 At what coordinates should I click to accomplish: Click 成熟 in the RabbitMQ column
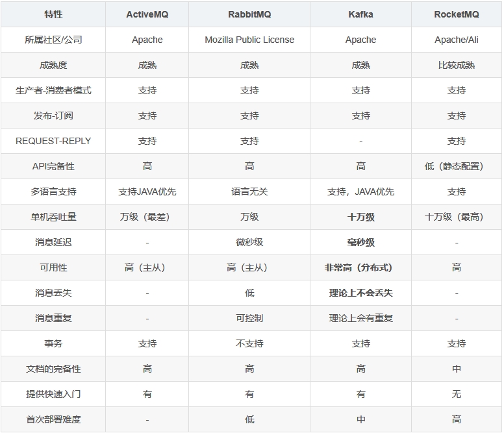point(249,65)
